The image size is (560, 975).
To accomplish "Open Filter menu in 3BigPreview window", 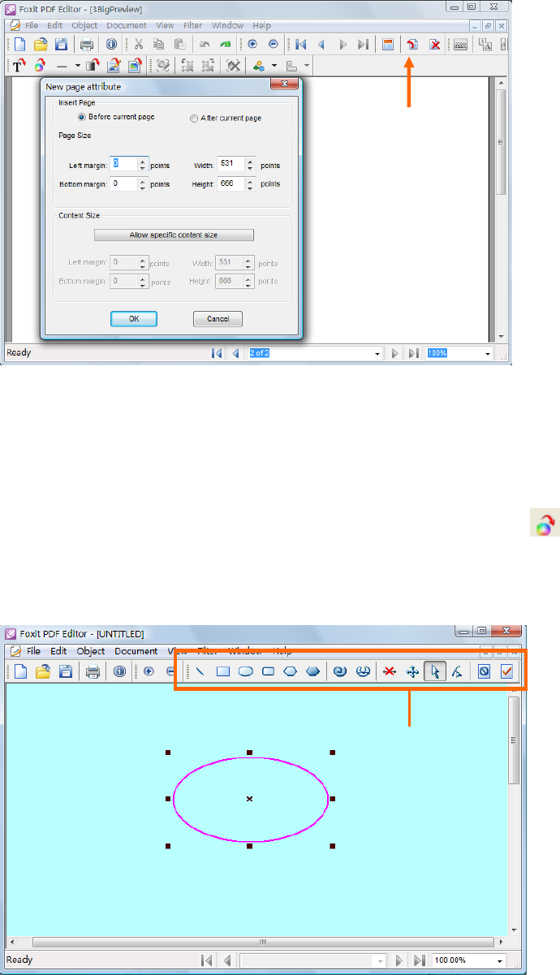I will point(192,26).
